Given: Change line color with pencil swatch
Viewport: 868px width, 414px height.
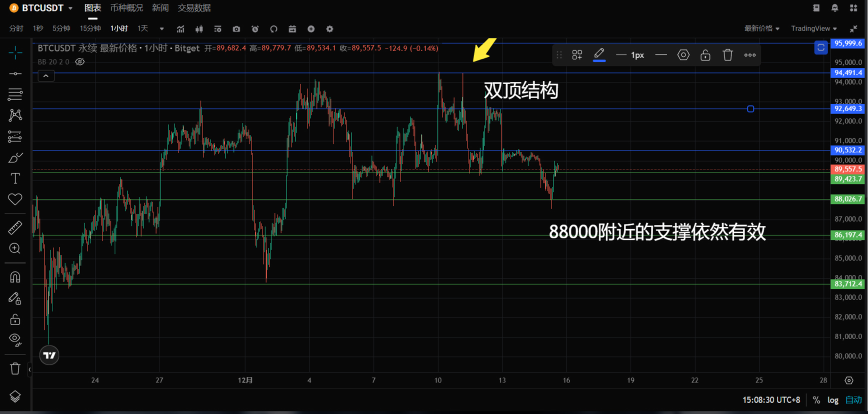Looking at the screenshot, I should (599, 55).
